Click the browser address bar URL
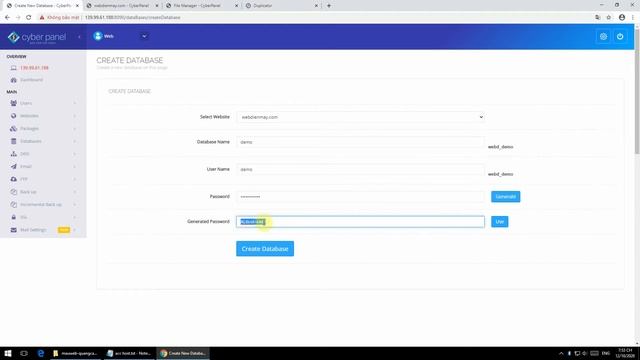The image size is (640, 360). (x=133, y=18)
